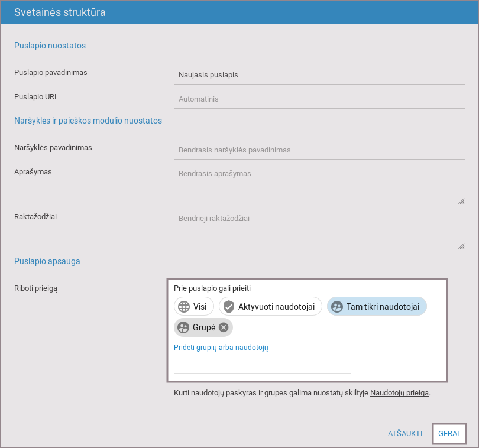This screenshot has height=448, width=479.
Task: Choose the Aktyvuoti naudotojai access option label
Action: click(277, 306)
